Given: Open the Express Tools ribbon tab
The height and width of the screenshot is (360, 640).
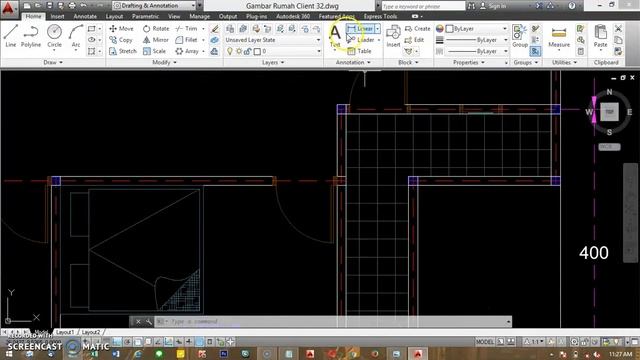Looking at the screenshot, I should coord(380,16).
